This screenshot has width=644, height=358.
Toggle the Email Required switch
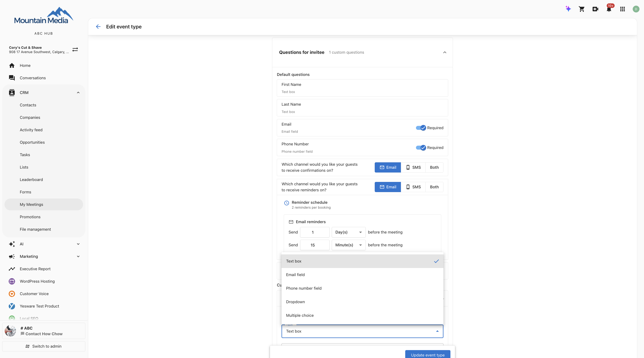pyautogui.click(x=421, y=128)
